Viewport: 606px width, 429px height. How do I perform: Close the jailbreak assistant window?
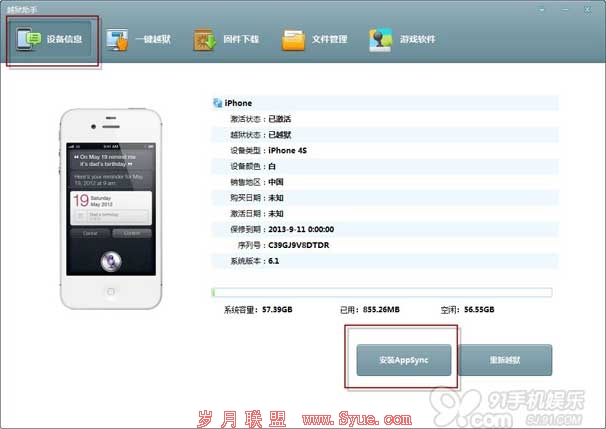tap(587, 10)
